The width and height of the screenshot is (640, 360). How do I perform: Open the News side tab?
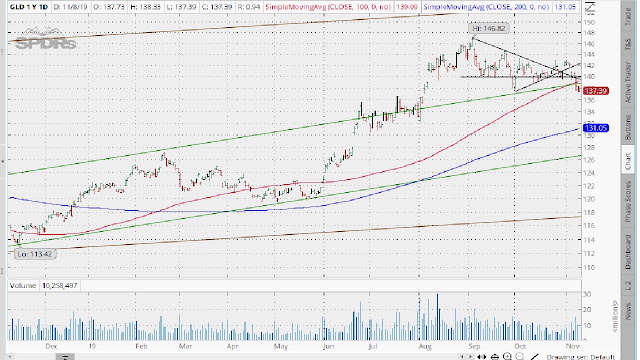(628, 311)
